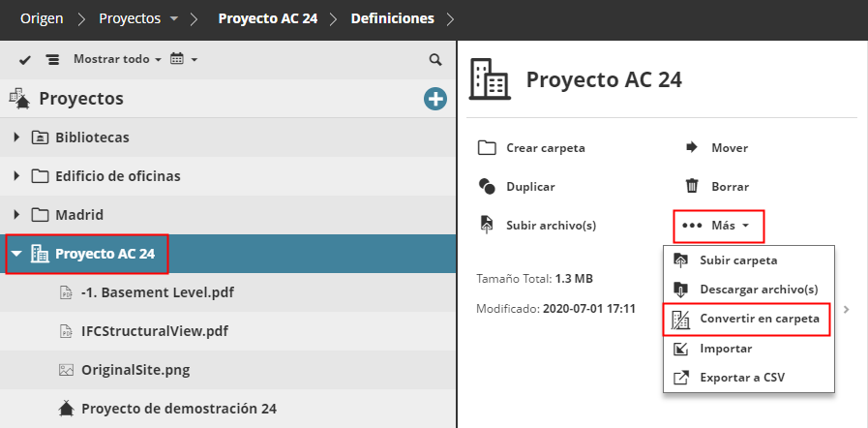
Task: Open the calendar date filter dropdown
Action: 183,60
